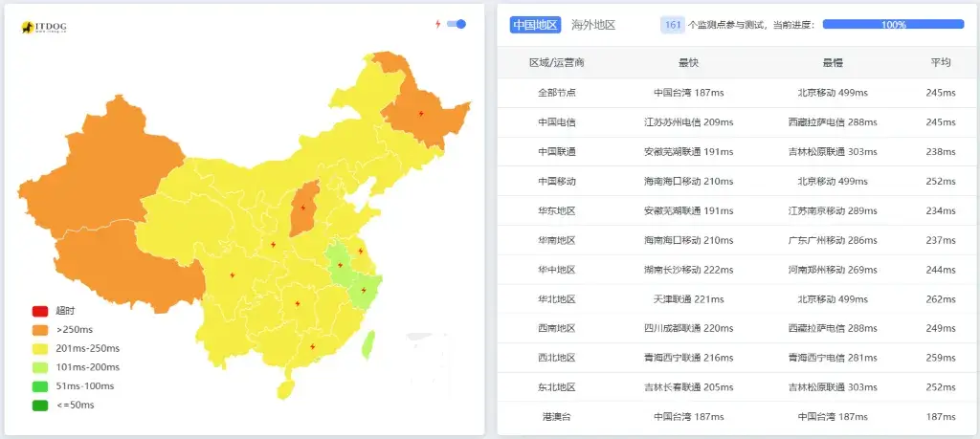This screenshot has width=980, height=439.
Task: Toggle the lightning marker switch off
Action: (457, 24)
